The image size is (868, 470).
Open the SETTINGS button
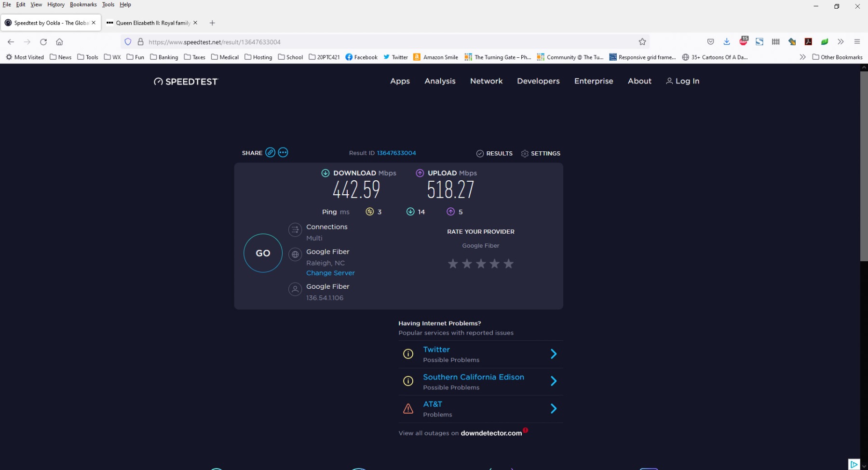[x=541, y=153]
